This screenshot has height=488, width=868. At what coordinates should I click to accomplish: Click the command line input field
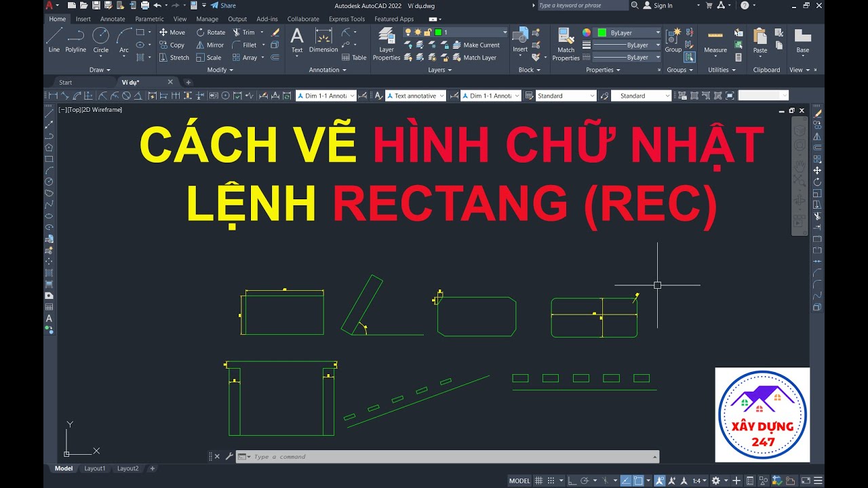point(448,457)
